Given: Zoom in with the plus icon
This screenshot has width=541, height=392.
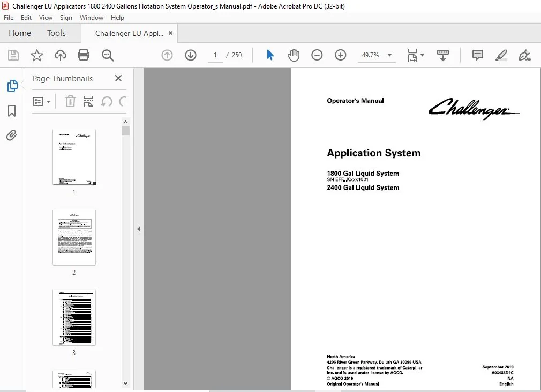Looking at the screenshot, I should tap(341, 55).
